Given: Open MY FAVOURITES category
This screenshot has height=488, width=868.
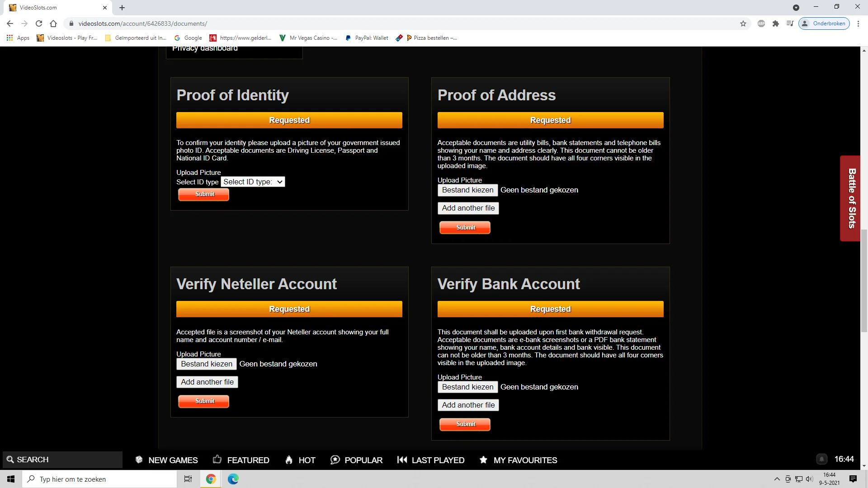Looking at the screenshot, I should point(518,460).
